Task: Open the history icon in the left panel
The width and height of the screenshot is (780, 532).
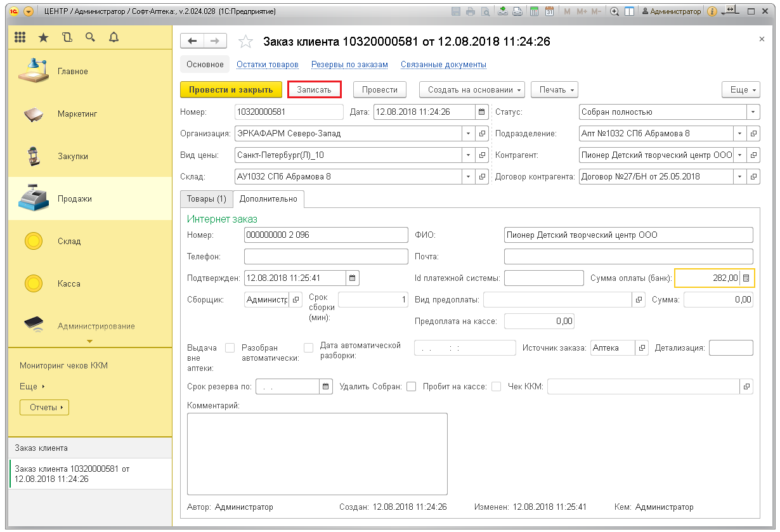Action: pyautogui.click(x=67, y=37)
